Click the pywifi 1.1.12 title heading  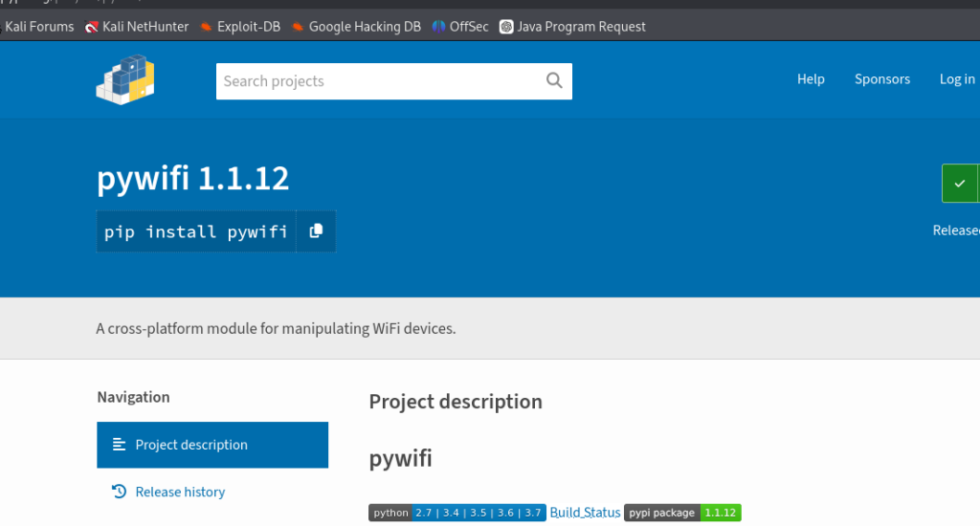192,179
